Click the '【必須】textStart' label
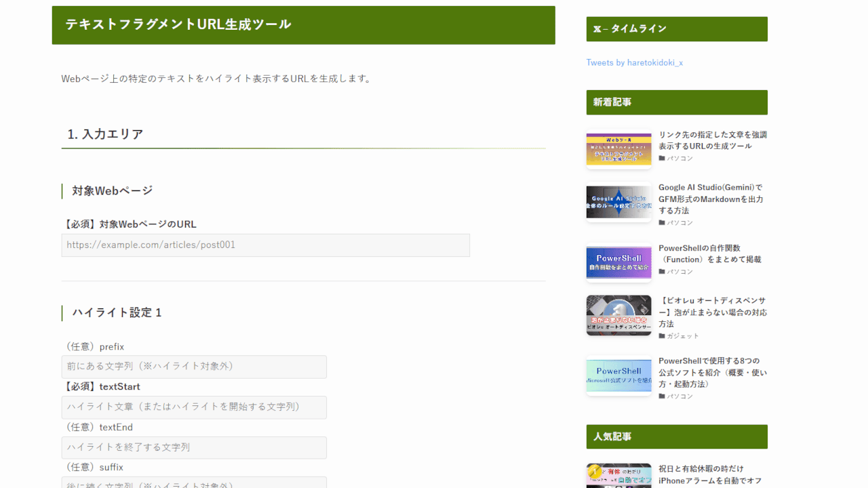The height and width of the screenshot is (488, 868). click(x=101, y=387)
